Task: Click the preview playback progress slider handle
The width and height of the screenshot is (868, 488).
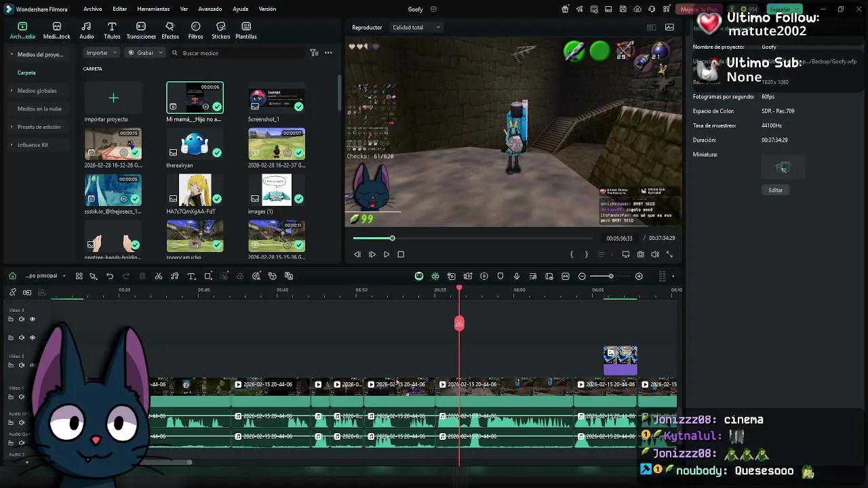Action: [392, 238]
